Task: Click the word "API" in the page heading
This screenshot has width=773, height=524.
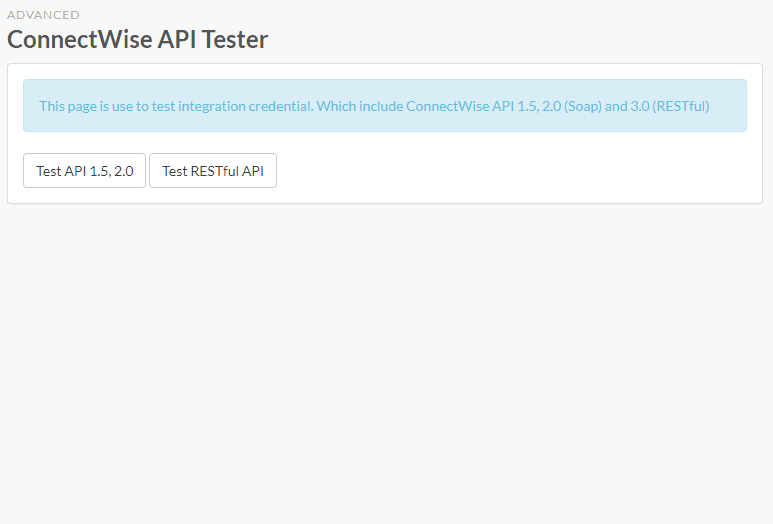Action: click(x=176, y=39)
